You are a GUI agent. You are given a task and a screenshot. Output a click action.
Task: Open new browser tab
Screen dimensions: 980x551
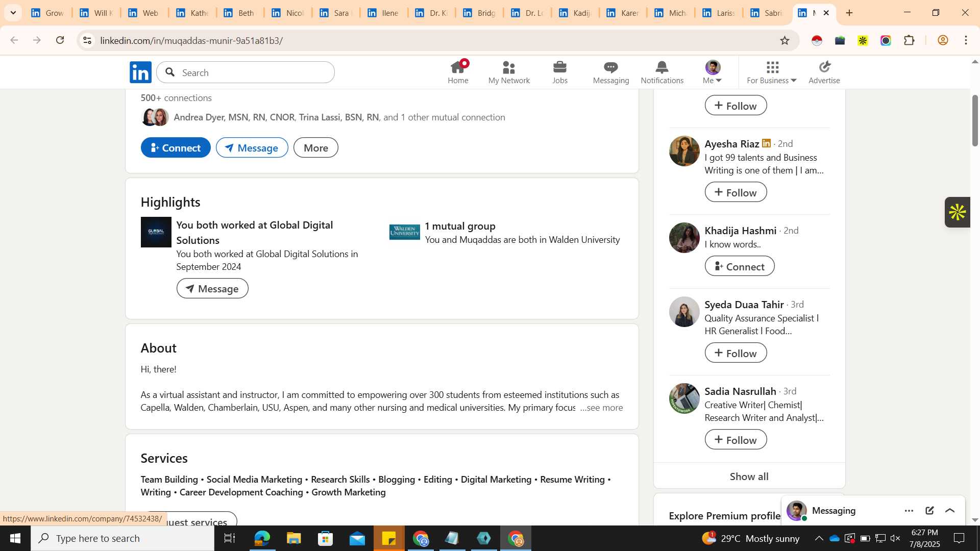849,13
